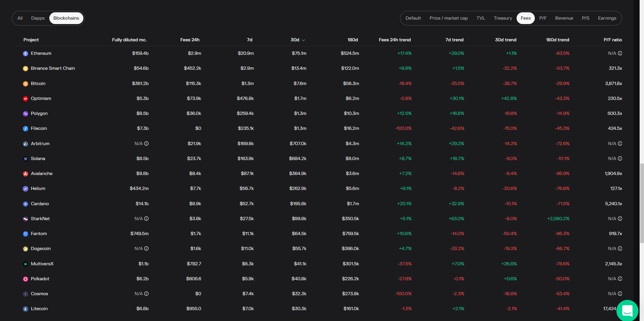Sort by Fees 24h column header
This screenshot has height=321, width=644.
(190, 40)
